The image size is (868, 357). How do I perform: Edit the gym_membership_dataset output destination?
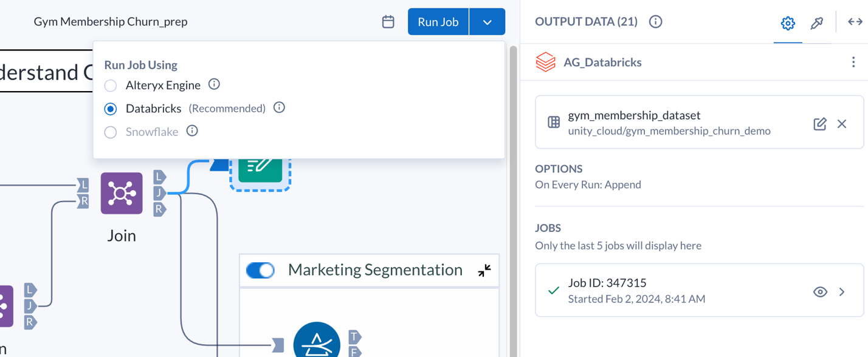click(819, 123)
